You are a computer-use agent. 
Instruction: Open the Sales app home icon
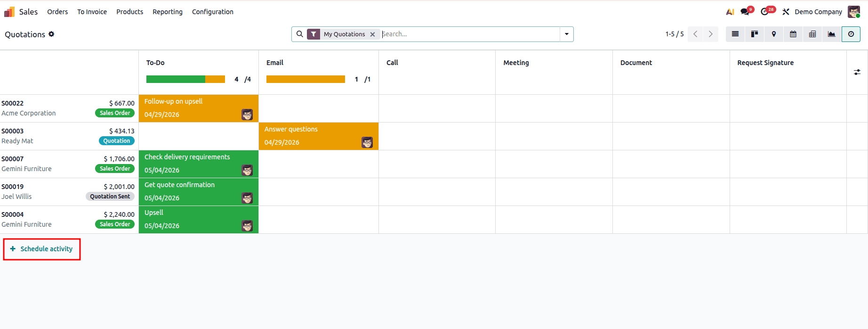coord(9,12)
